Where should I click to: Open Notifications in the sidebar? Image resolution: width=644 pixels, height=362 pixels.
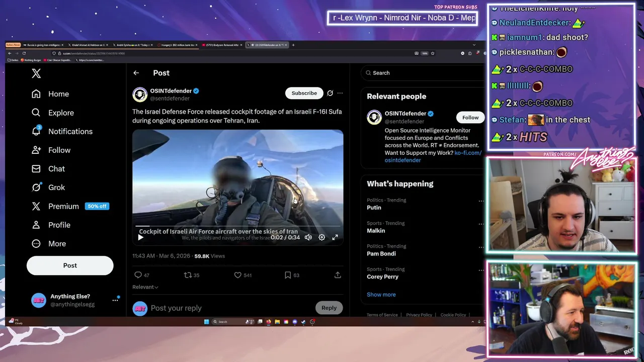(x=62, y=131)
